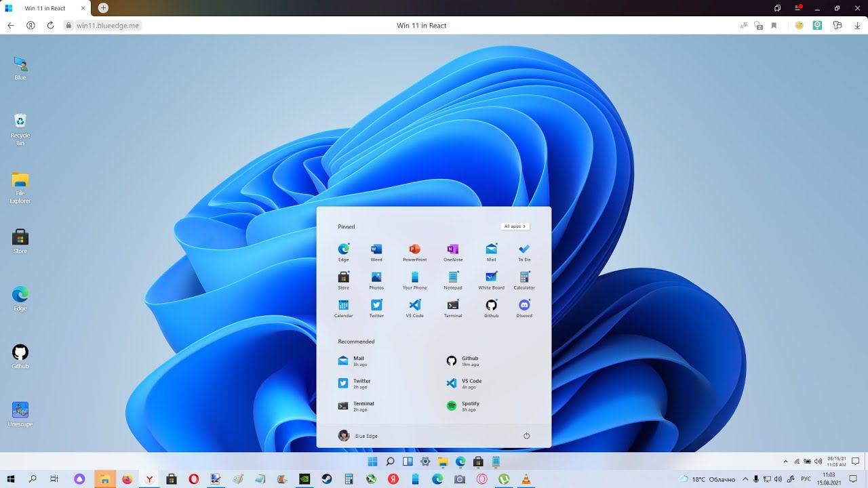
Task: Reload the current page
Action: click(x=50, y=25)
